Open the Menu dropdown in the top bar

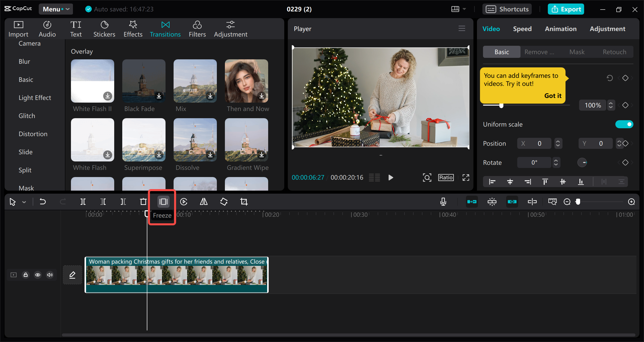click(x=56, y=9)
